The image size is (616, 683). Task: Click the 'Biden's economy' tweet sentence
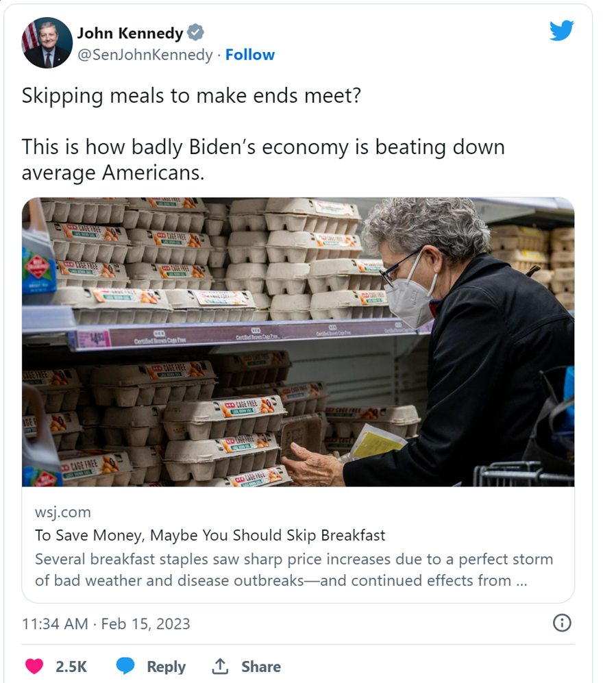pos(262,159)
